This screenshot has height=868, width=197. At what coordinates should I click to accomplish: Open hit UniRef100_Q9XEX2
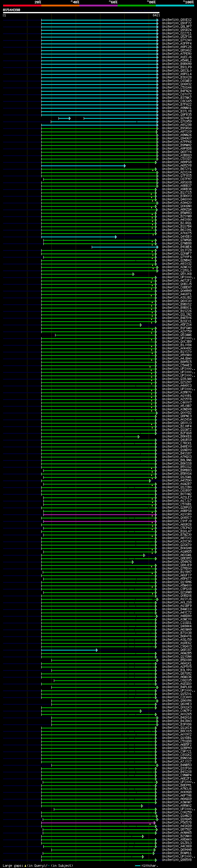click(x=177, y=20)
